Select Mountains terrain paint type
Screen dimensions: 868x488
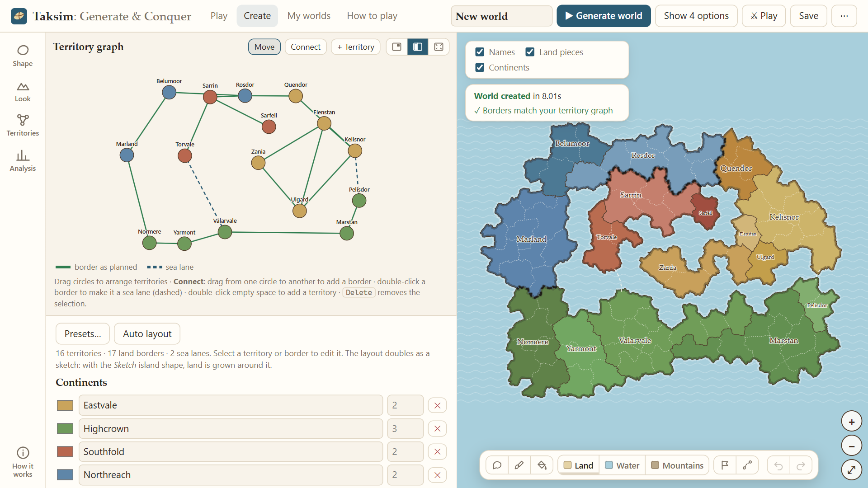[677, 465]
